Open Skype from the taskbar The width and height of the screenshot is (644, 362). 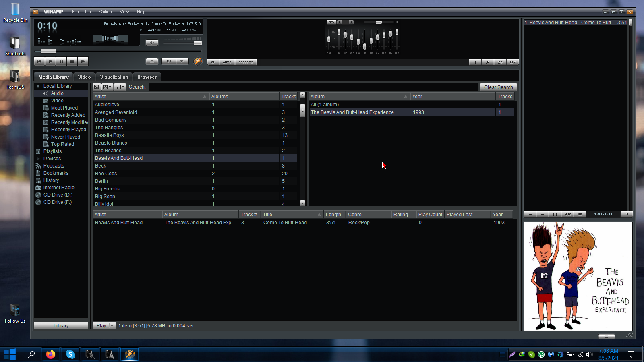click(70, 354)
